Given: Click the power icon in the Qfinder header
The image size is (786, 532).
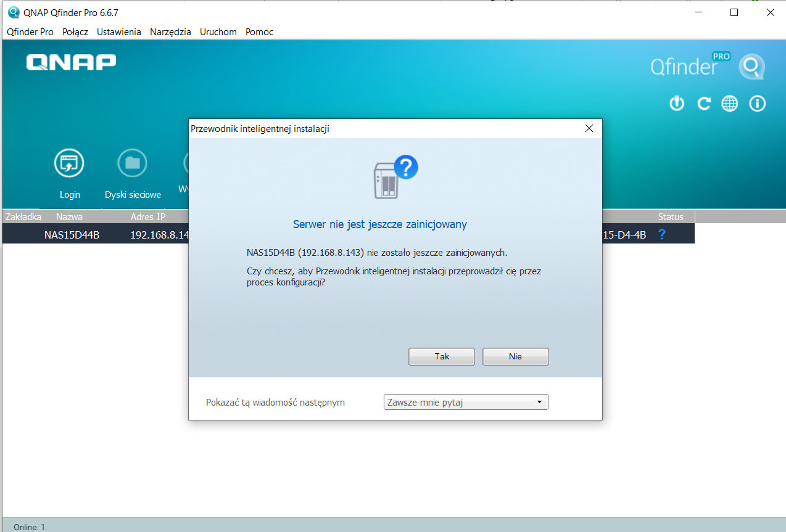Looking at the screenshot, I should (677, 104).
